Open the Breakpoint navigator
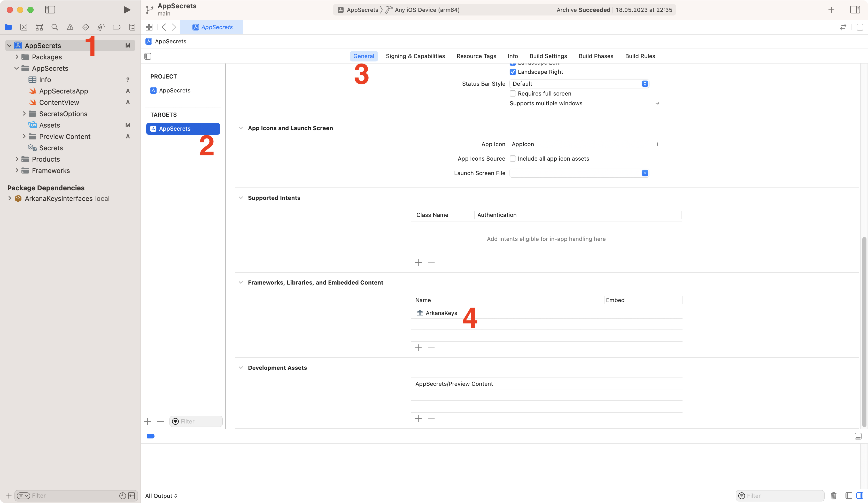Viewport: 868px width, 503px height. click(x=117, y=27)
